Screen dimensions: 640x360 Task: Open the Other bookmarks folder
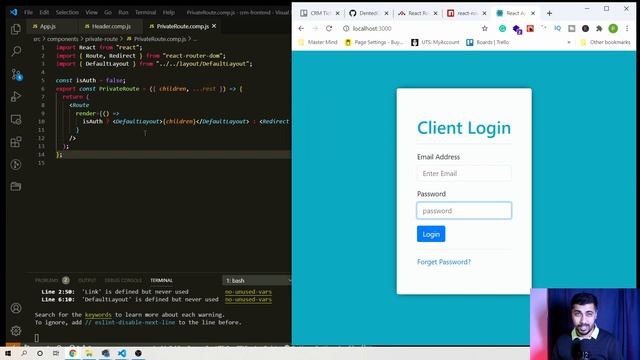pyautogui.click(x=605, y=42)
